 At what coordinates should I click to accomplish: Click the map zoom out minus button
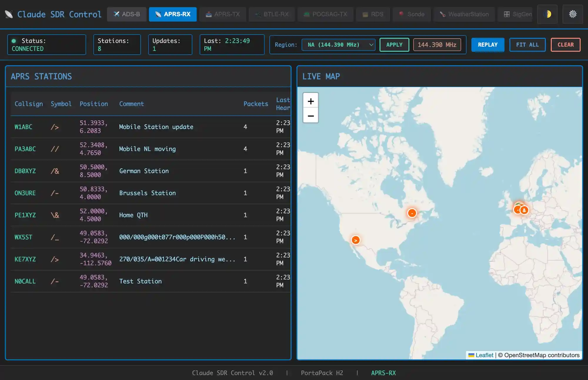310,116
